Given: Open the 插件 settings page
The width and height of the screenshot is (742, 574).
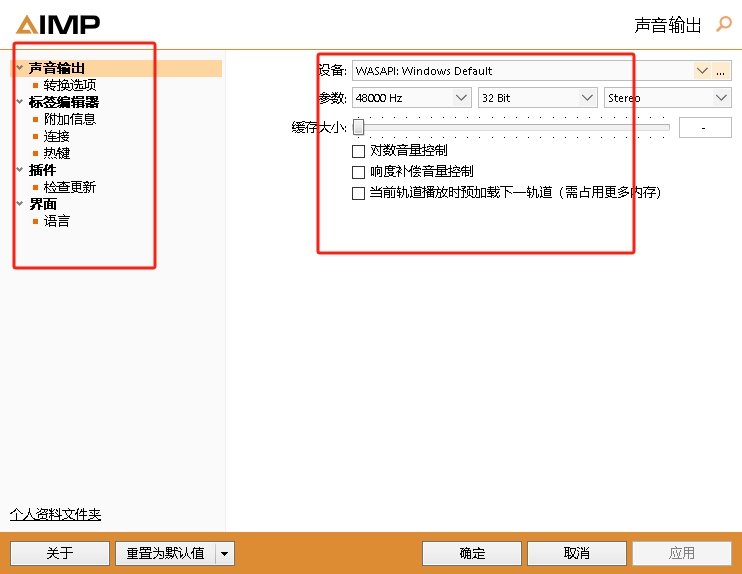Looking at the screenshot, I should 43,170.
